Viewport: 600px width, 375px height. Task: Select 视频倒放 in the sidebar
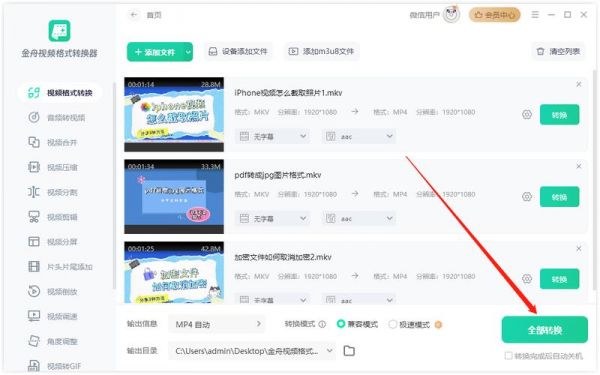tap(53, 292)
